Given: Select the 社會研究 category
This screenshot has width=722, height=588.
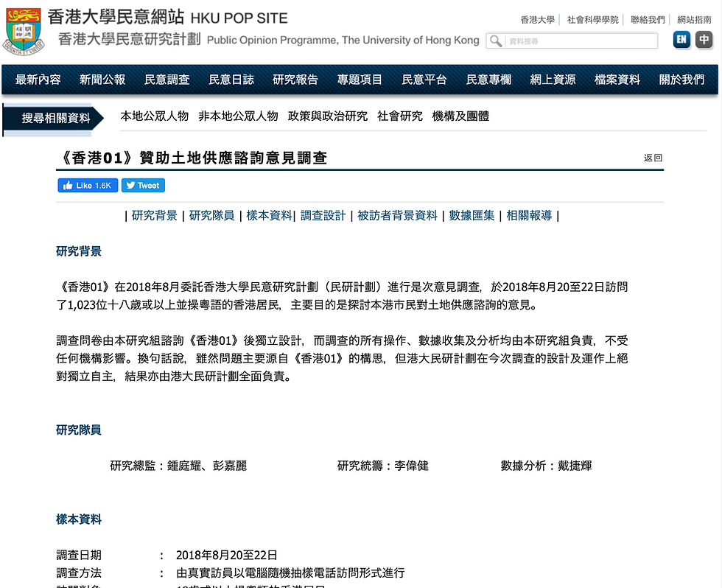Looking at the screenshot, I should click(399, 116).
